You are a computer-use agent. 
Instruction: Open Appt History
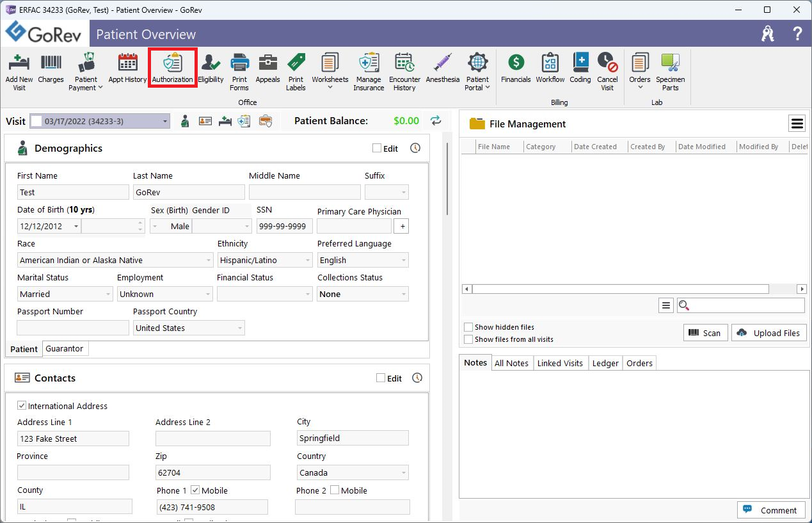[127, 68]
